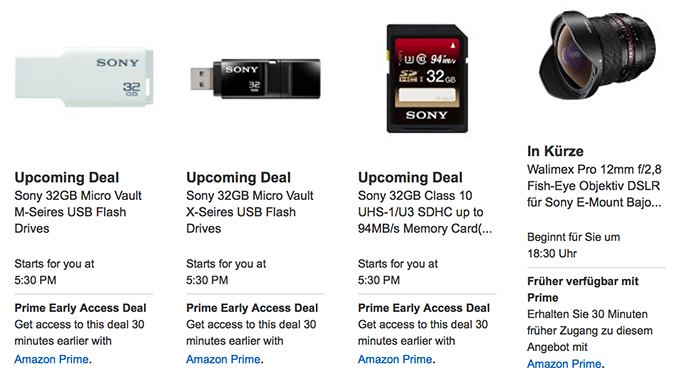Screen dimensions: 700x373
Task: Click Prime Early Access Deal under M-Series
Action: click(x=80, y=308)
